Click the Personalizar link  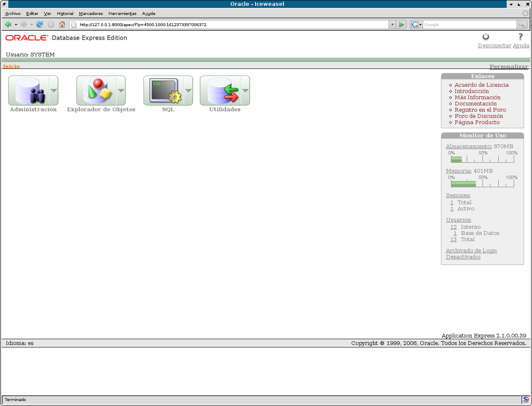(x=509, y=66)
